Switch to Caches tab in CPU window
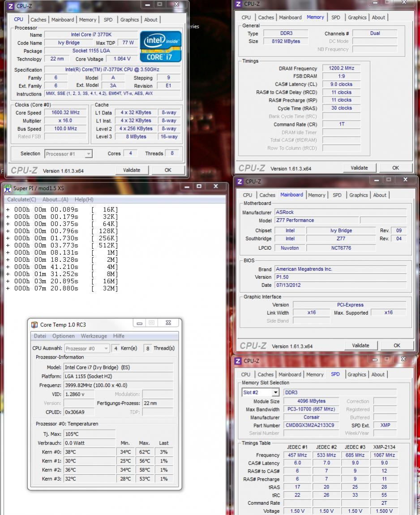Viewport: 420px width, 515px height. click(x=39, y=20)
